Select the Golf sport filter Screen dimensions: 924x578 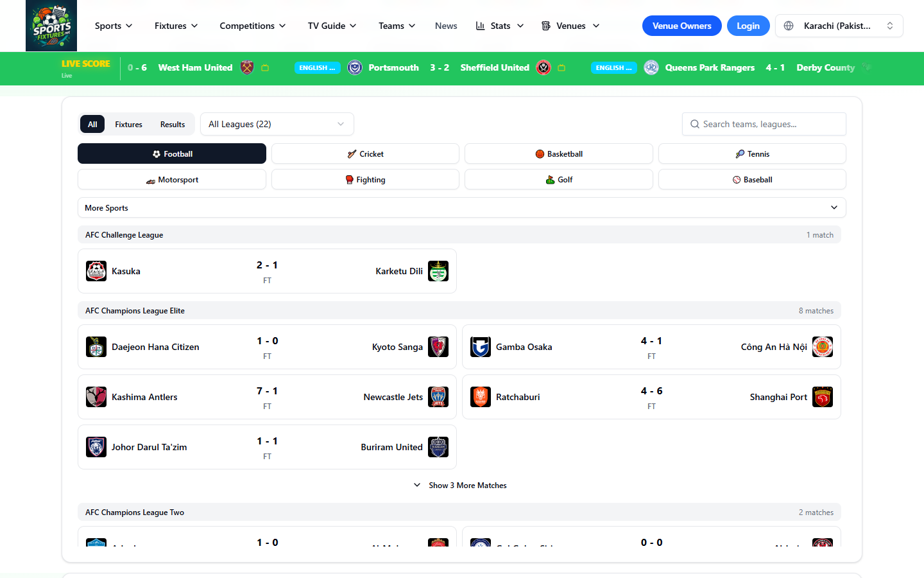pos(559,179)
